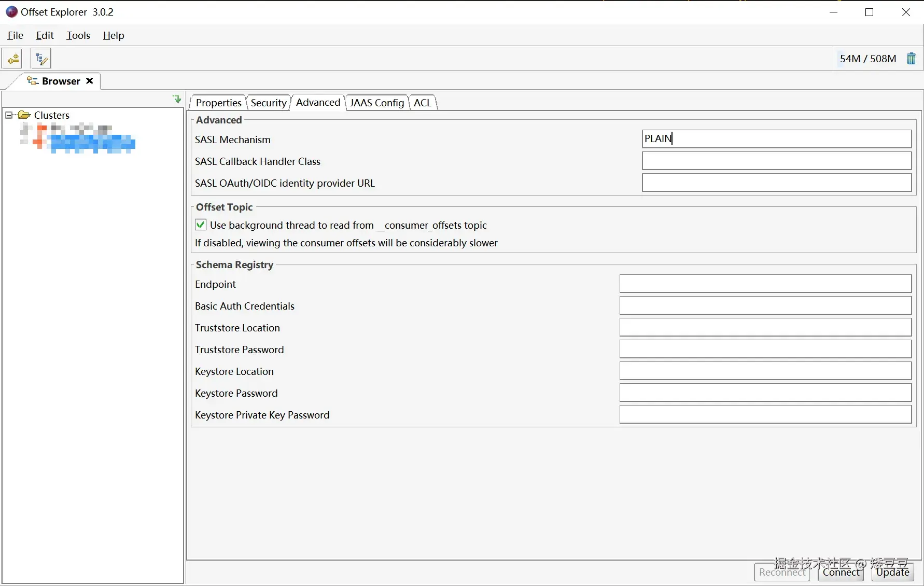Screen dimensions: 924x586
Task: Focus the Schema Registry Endpoint field
Action: [x=765, y=284]
